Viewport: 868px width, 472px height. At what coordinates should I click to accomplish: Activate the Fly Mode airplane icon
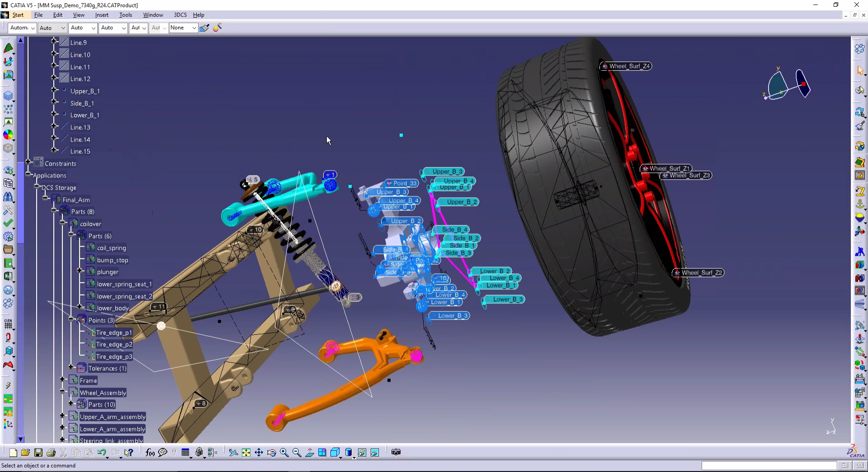(x=234, y=452)
